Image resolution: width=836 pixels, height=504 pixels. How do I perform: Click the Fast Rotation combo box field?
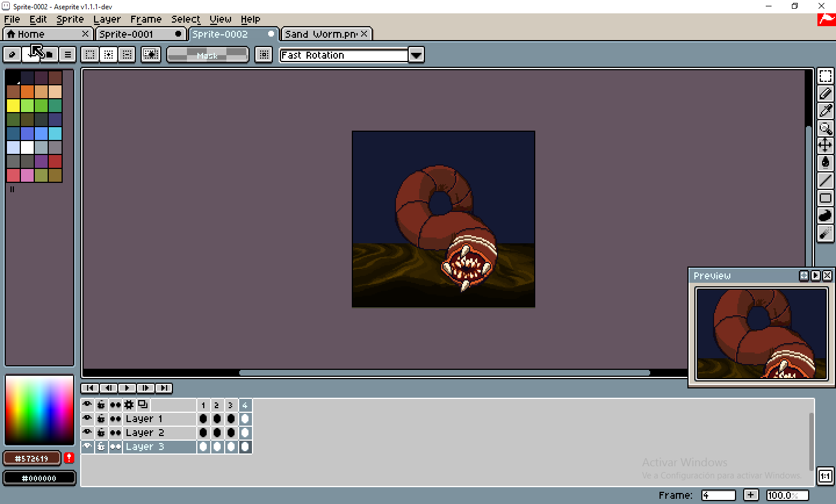[x=344, y=55]
